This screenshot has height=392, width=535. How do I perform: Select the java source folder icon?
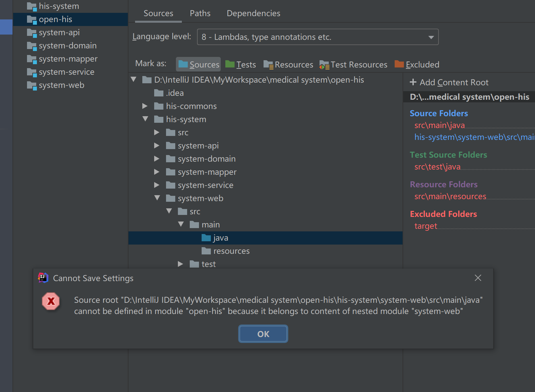[x=206, y=238]
